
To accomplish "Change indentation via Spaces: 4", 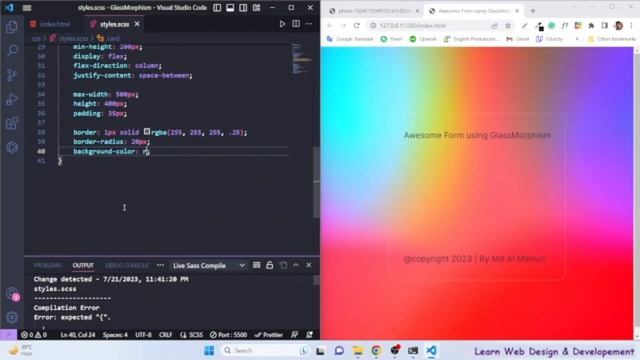I will pos(115,335).
